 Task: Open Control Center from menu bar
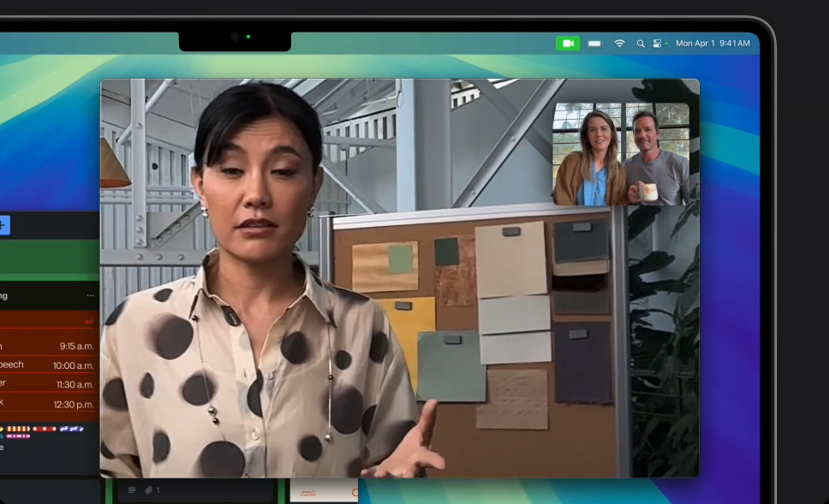coord(659,43)
